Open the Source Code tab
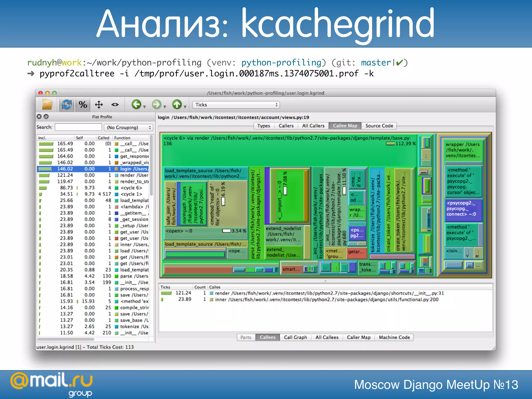 (x=379, y=126)
